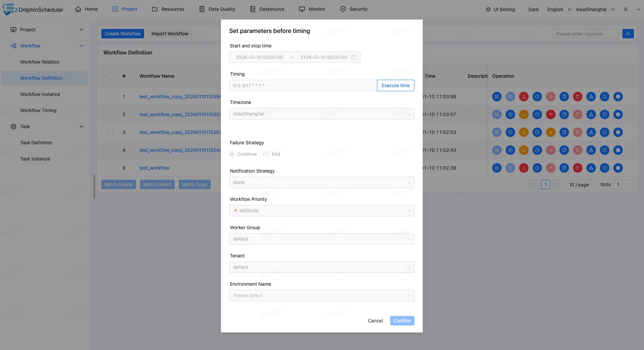Image resolution: width=644 pixels, height=350 pixels.
Task: Click tree view icon in row 4
Action: [x=591, y=150]
